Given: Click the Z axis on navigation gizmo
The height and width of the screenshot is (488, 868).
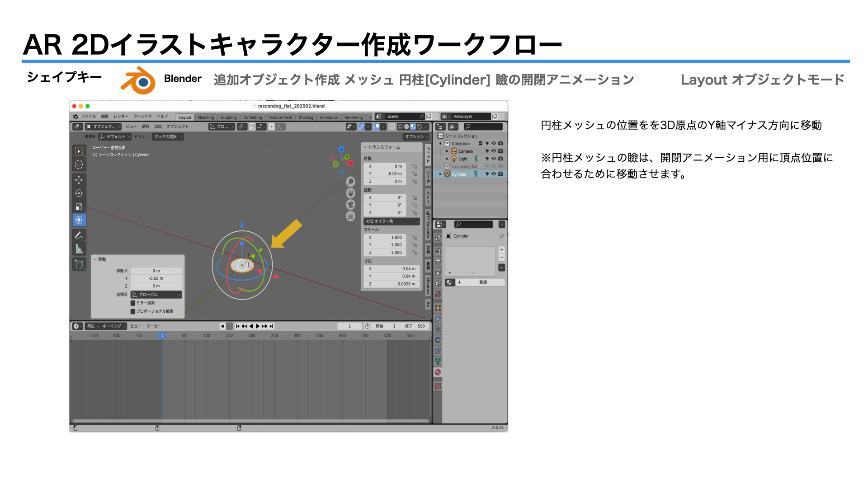Looking at the screenshot, I should tap(341, 149).
